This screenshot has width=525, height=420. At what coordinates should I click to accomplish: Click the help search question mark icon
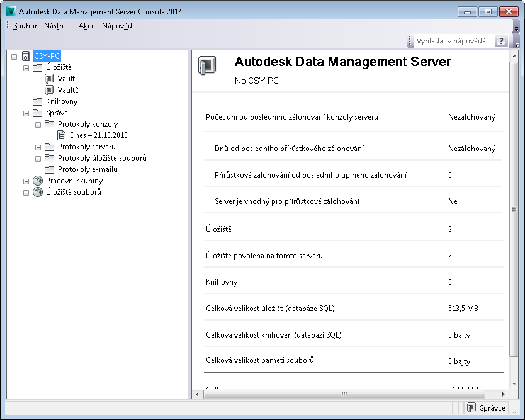tap(500, 41)
